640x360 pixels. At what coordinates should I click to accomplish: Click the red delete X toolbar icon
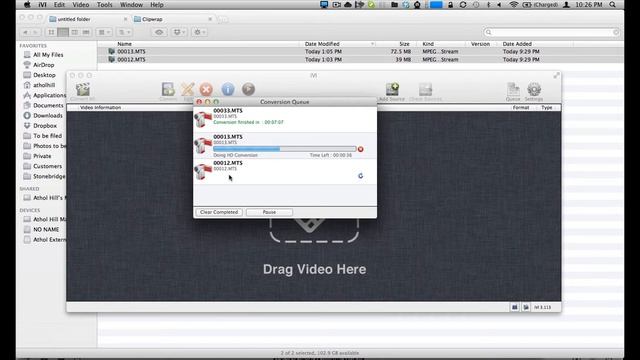coord(206,89)
